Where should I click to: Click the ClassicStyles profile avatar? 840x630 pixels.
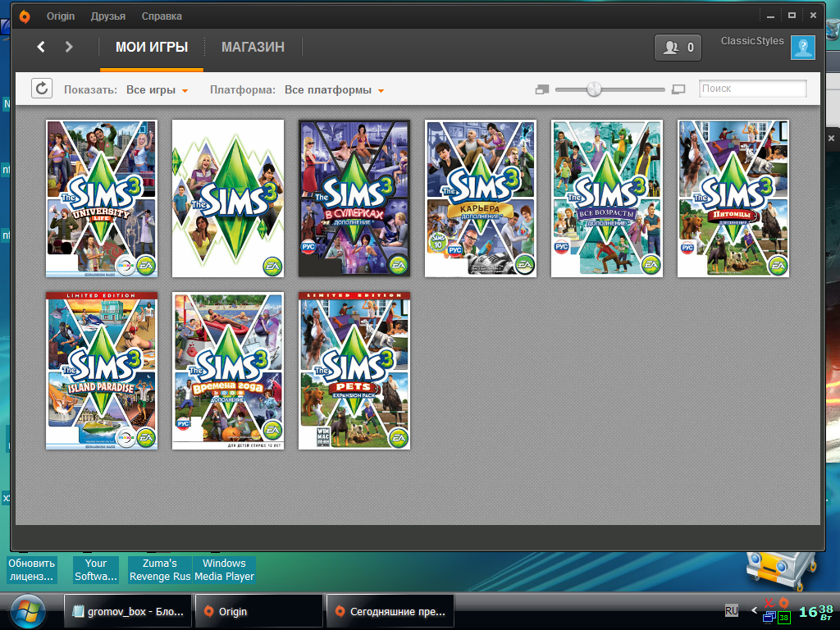pyautogui.click(x=802, y=48)
